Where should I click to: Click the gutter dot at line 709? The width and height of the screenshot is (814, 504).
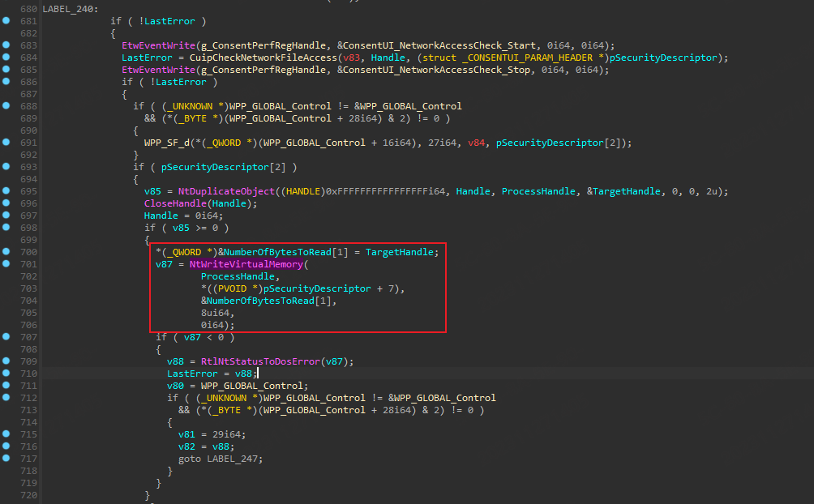[6, 361]
